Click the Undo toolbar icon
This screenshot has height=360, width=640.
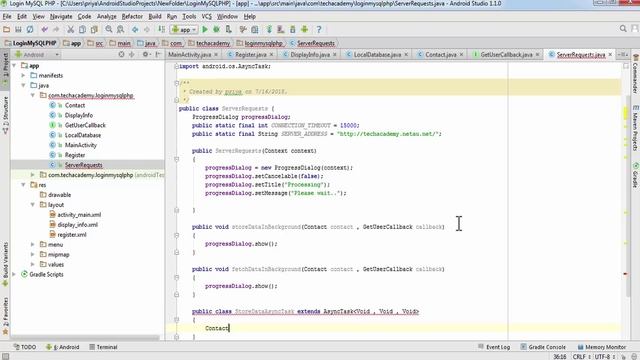click(44, 29)
